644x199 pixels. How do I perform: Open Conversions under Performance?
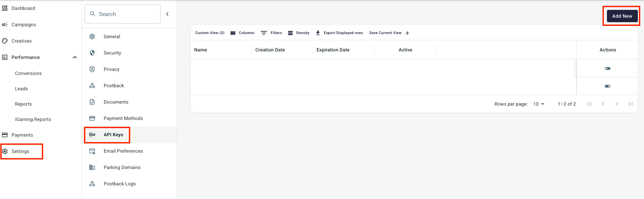(x=28, y=73)
